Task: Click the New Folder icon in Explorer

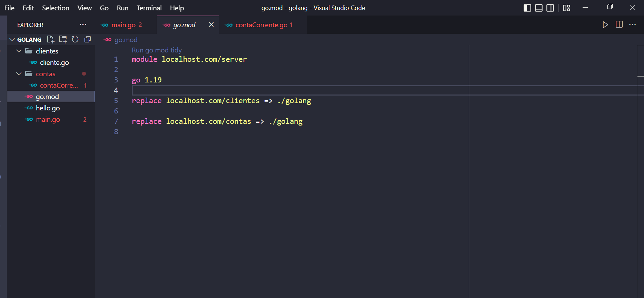Action: point(63,39)
